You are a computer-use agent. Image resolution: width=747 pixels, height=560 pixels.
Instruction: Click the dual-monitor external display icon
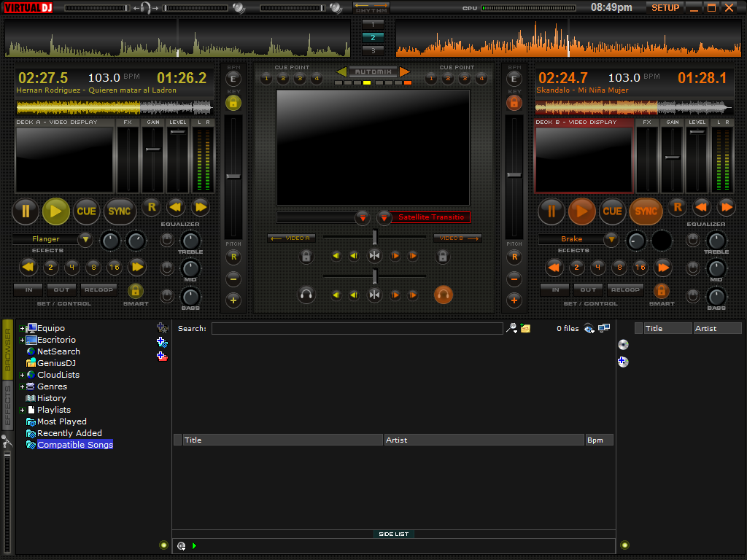(604, 328)
